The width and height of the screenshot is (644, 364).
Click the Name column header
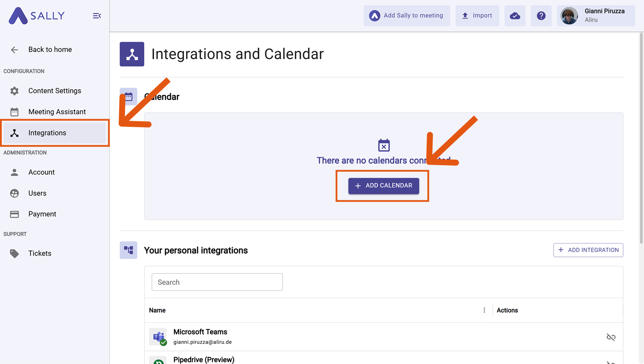click(157, 310)
